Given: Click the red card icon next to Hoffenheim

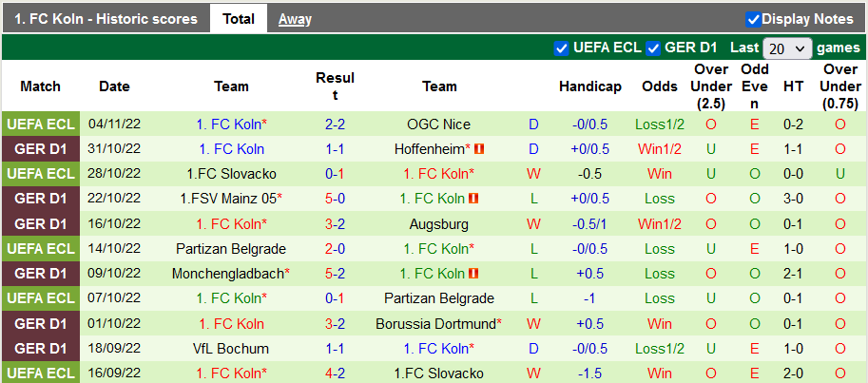Looking at the screenshot, I should [x=480, y=149].
